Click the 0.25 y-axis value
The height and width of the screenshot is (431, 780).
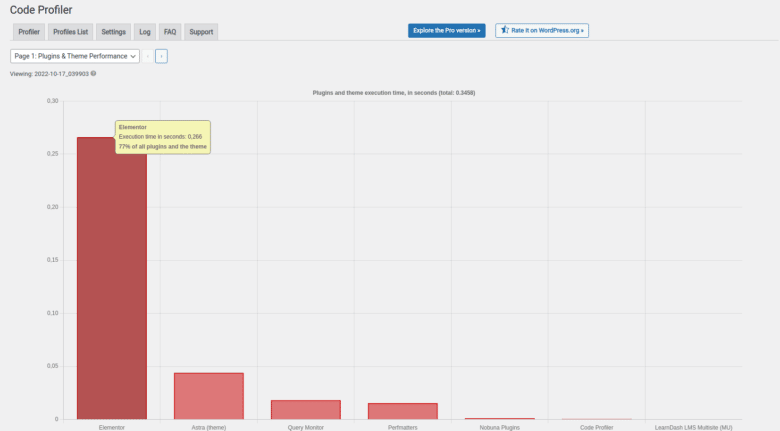pyautogui.click(x=52, y=154)
